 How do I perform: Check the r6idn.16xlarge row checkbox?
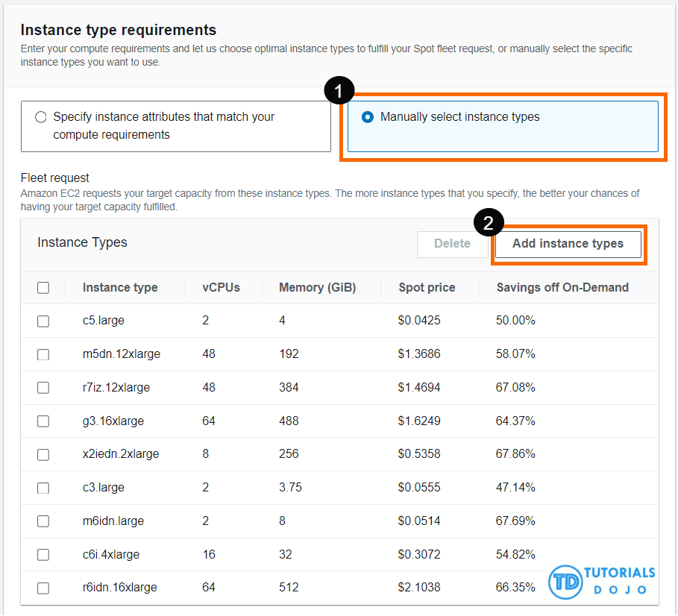pos(43,588)
